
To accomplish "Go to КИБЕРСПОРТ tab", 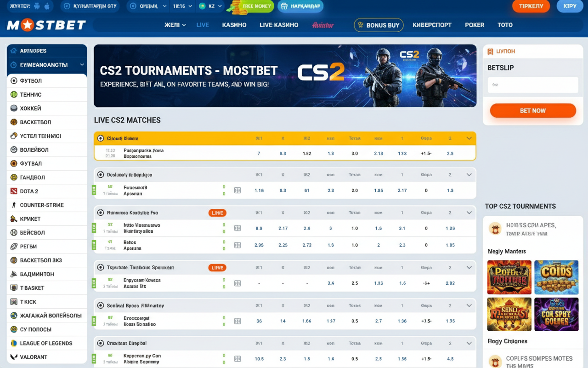I will coord(432,25).
